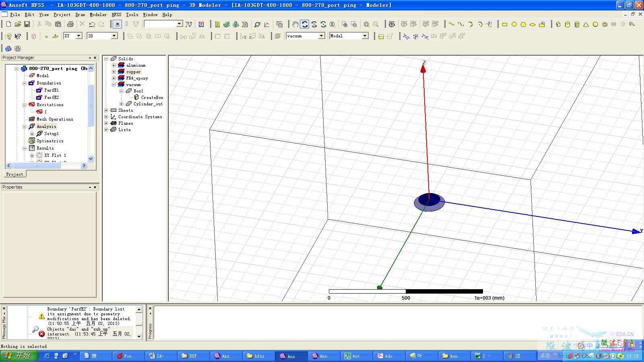Open the Draw menu
This screenshot has height=362, width=644.
pyautogui.click(x=80, y=14)
